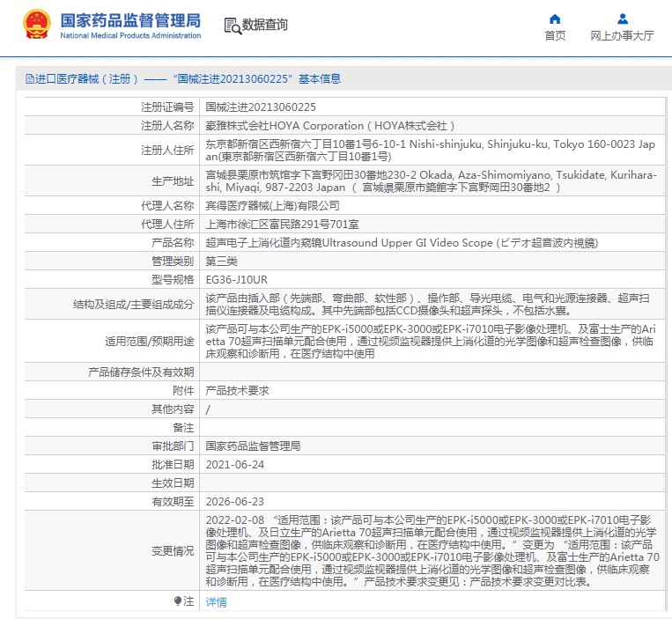Click the 注册人住所 address value
Viewport: 672px width, 619px height.
431,150
